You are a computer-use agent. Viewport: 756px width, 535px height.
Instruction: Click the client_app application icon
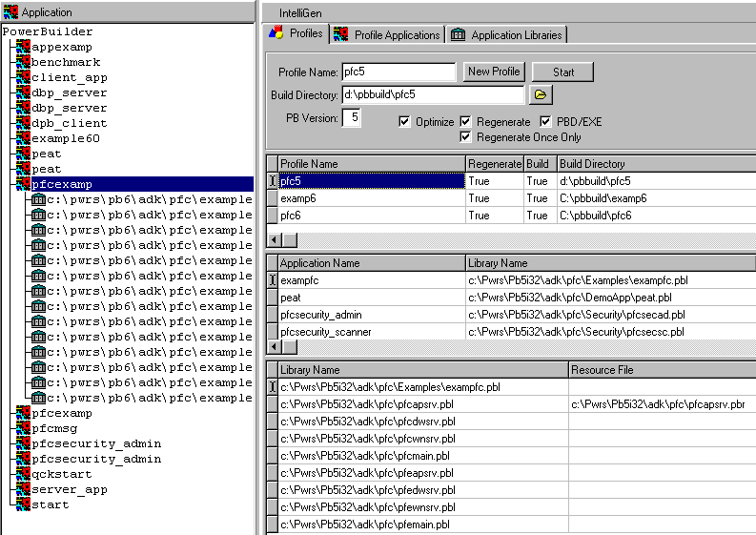pos(23,77)
